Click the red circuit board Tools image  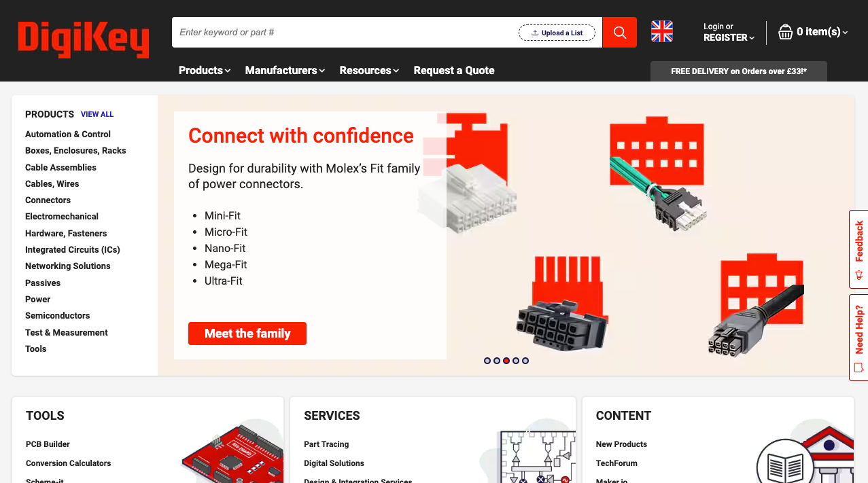(232, 455)
